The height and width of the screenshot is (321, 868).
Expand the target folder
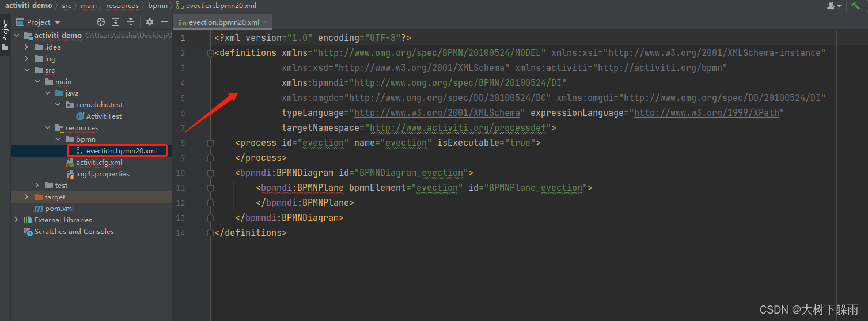click(27, 197)
